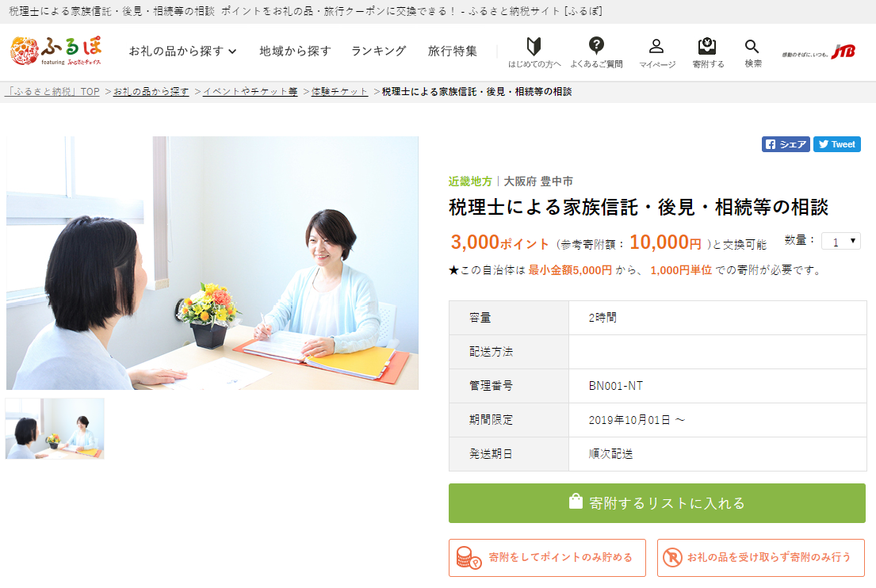The height and width of the screenshot is (588, 876).
Task: Click the JTB logo
Action: coord(818,52)
